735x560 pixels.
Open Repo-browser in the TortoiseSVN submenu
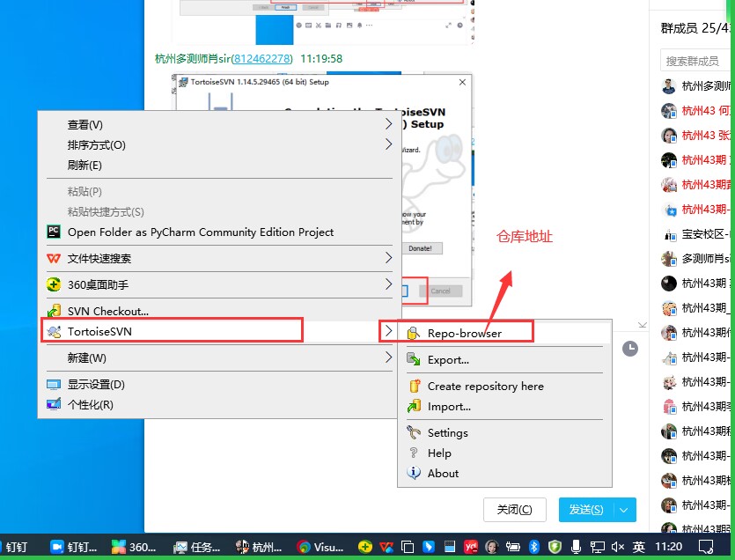(x=504, y=334)
